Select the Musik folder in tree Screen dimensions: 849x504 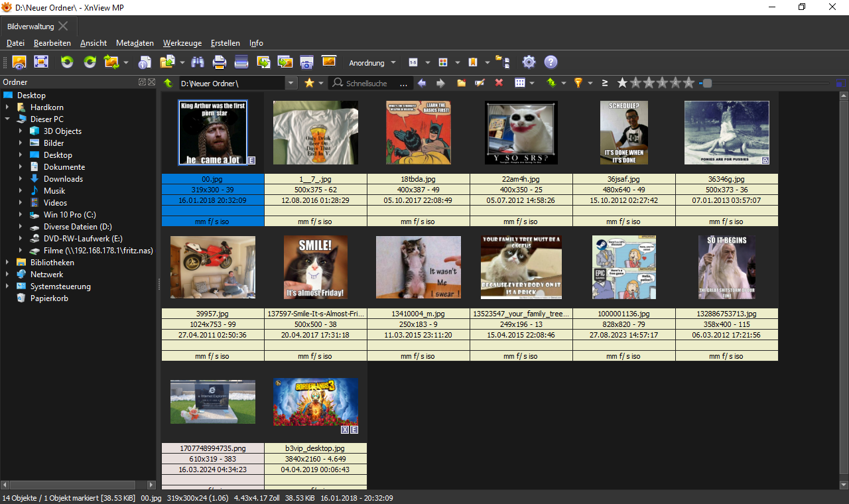(x=54, y=191)
